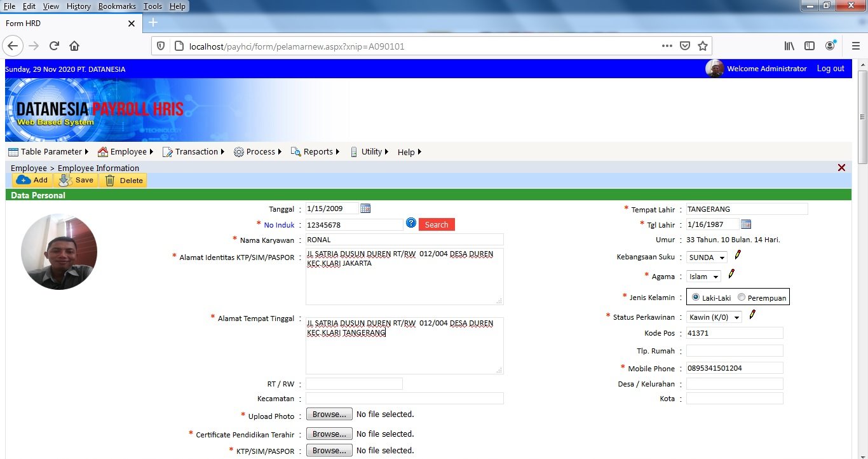Close the Employee Information form with red X
This screenshot has width=868, height=459.
click(x=842, y=168)
